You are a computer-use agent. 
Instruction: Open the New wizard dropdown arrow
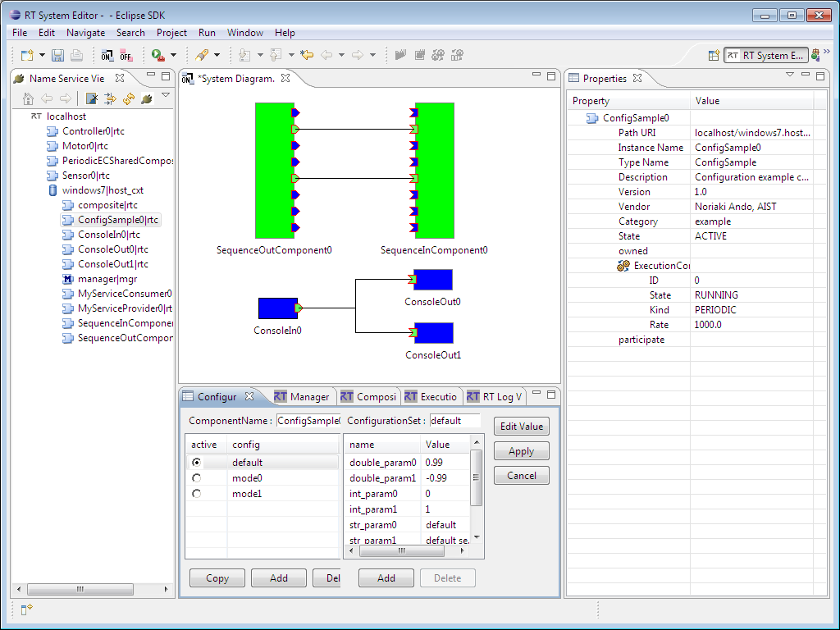43,55
